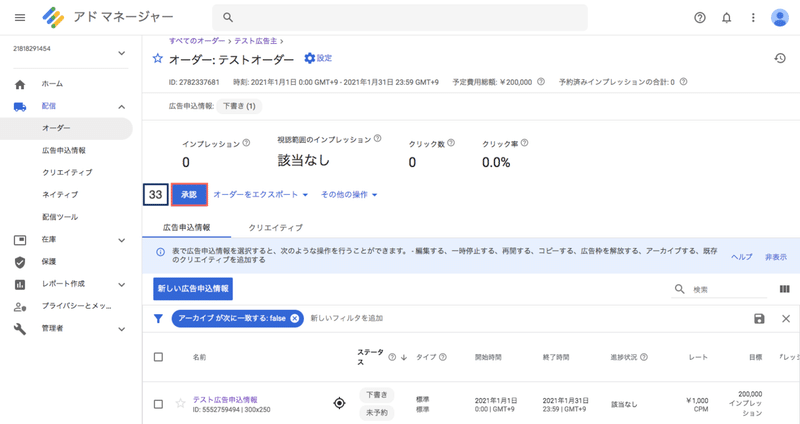The width and height of the screenshot is (800, 424).
Task: Select 配信ツール in sidebar
Action: 60,217
